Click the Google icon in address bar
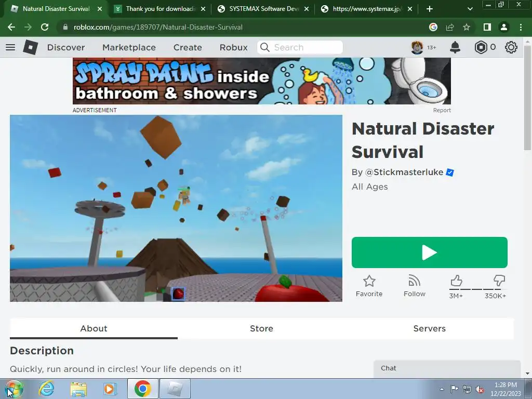The height and width of the screenshot is (399, 532). click(x=433, y=27)
